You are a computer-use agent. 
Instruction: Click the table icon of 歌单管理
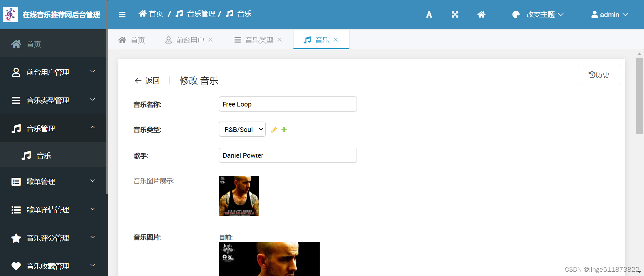[x=16, y=182]
